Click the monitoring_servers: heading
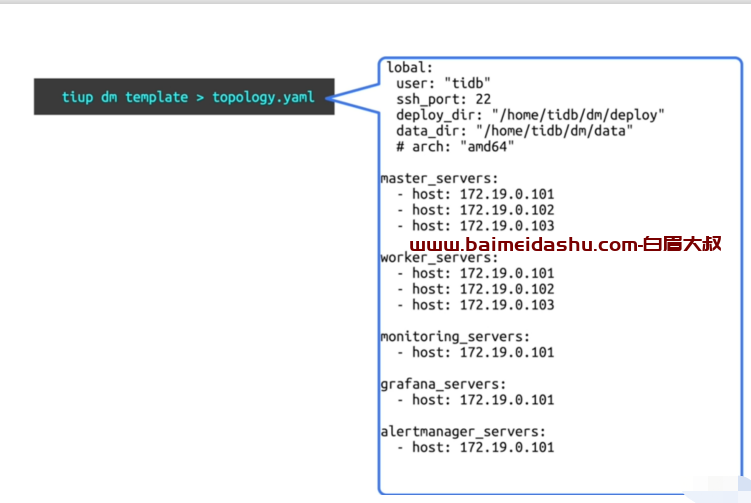Screen dimensions: 751x503 tap(455, 337)
